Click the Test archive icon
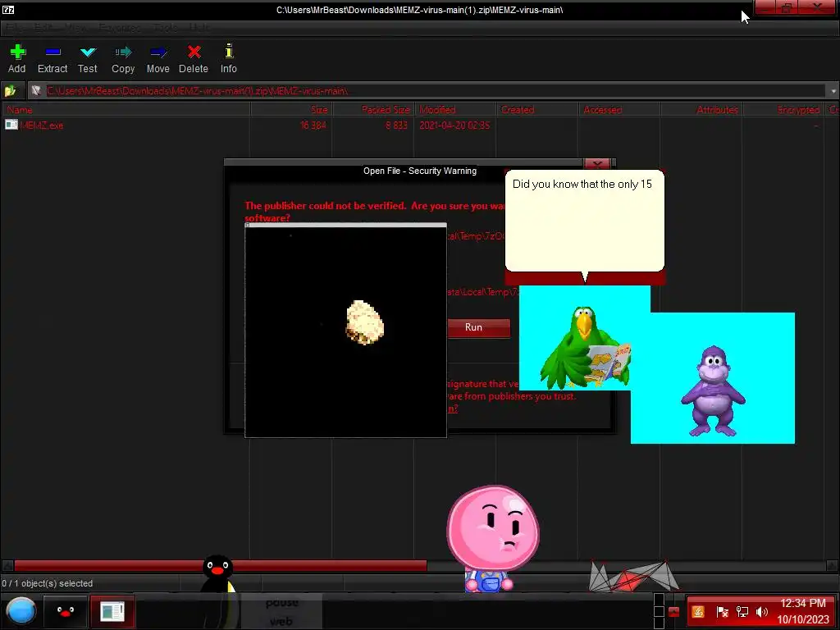This screenshot has height=630, width=840. pyautogui.click(x=88, y=52)
